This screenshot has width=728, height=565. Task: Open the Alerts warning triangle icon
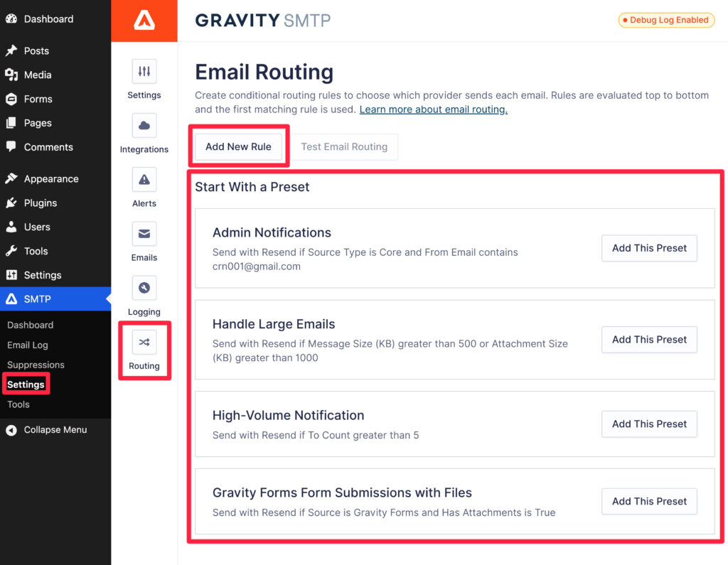click(144, 180)
